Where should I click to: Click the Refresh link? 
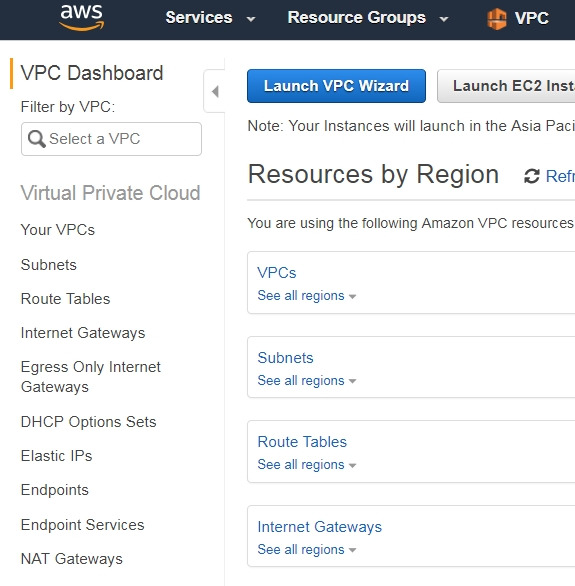560,176
